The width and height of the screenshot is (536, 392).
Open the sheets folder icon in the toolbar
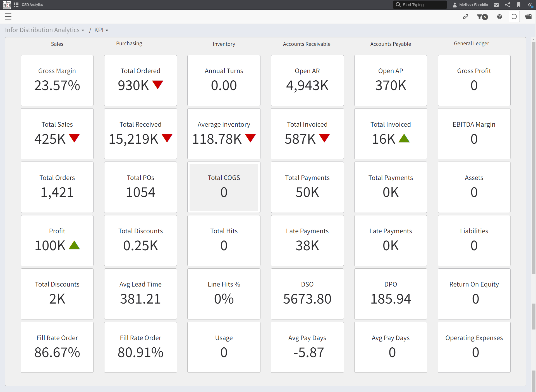(528, 17)
